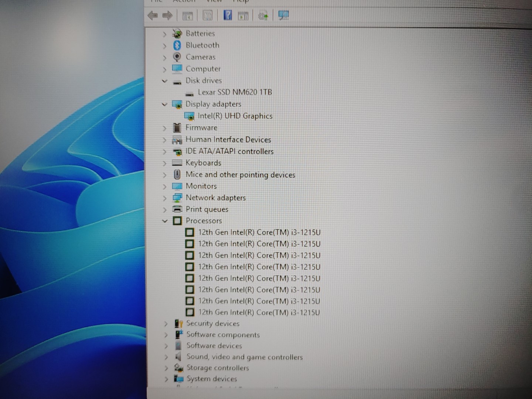Expand the Bluetooth category
This screenshot has width=532, height=399.
(165, 46)
